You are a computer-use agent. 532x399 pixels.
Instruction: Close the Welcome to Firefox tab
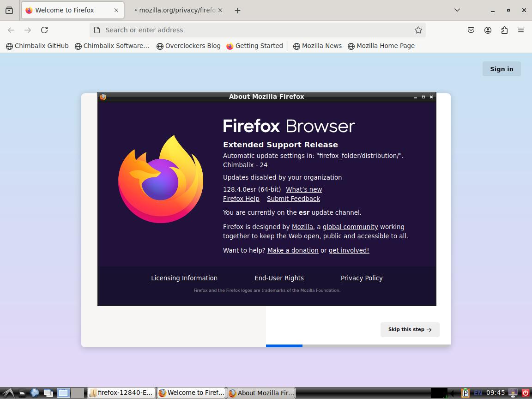pyautogui.click(x=116, y=10)
